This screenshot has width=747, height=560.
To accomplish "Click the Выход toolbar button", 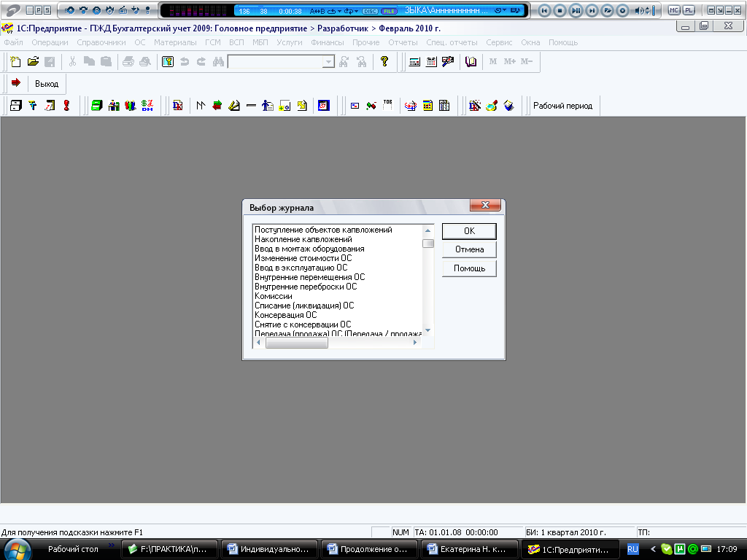I will [x=47, y=84].
